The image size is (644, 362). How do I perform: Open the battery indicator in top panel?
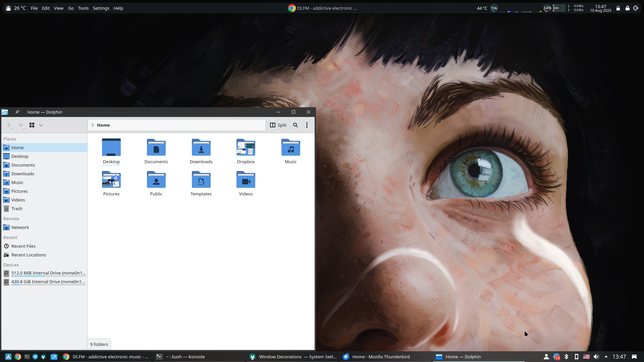[x=618, y=8]
